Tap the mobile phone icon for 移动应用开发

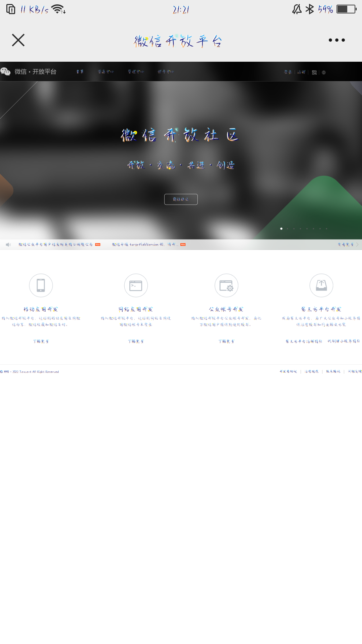[x=41, y=285]
